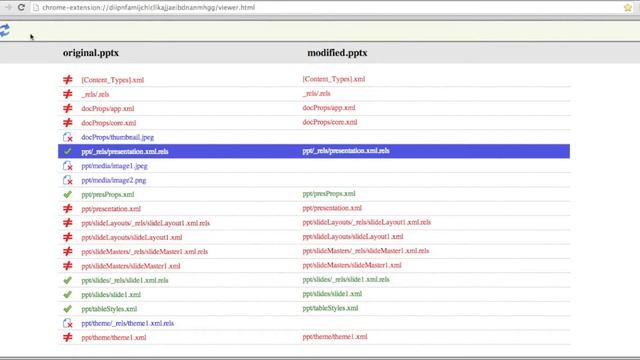Open ppt/_rels/presentation.xml.rels in the original column
640x360 pixels.
pyautogui.click(x=125, y=151)
